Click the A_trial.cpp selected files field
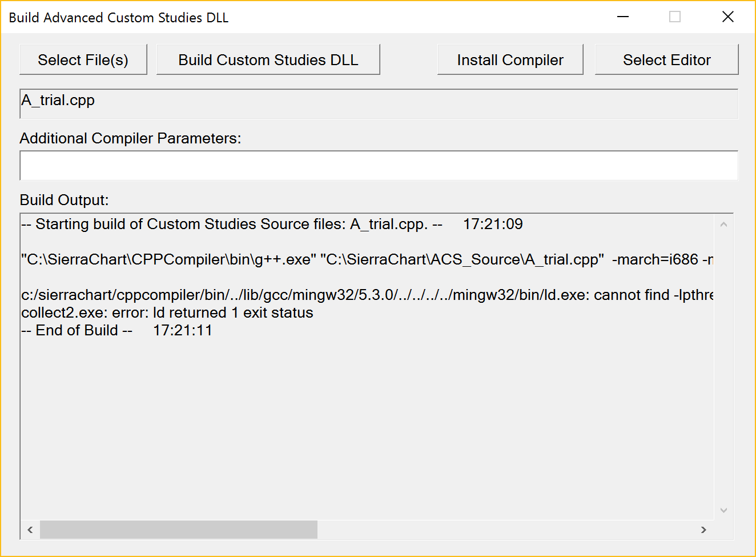This screenshot has width=756, height=557. (378, 103)
